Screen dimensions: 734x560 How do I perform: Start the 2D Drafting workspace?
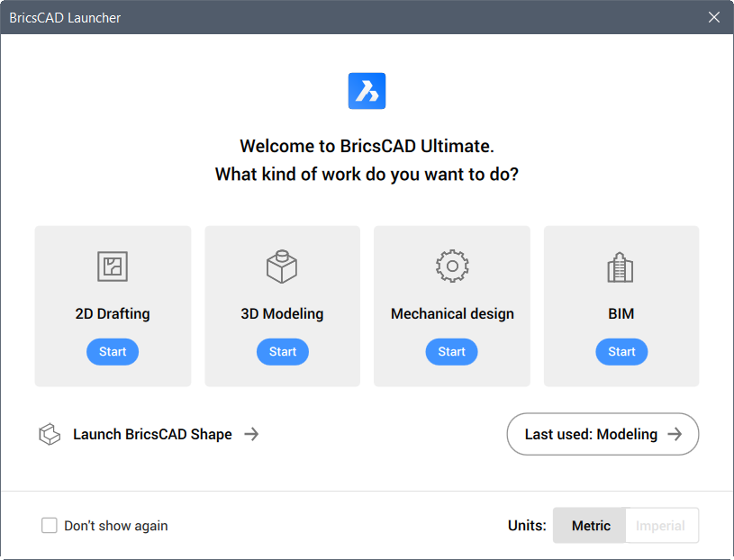tap(113, 352)
